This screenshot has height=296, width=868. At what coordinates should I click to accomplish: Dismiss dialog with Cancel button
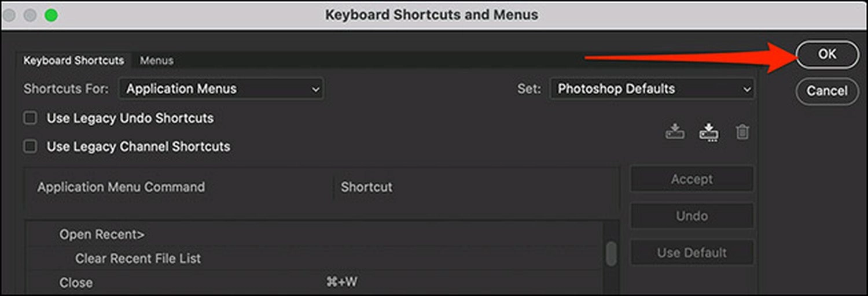coord(827,91)
